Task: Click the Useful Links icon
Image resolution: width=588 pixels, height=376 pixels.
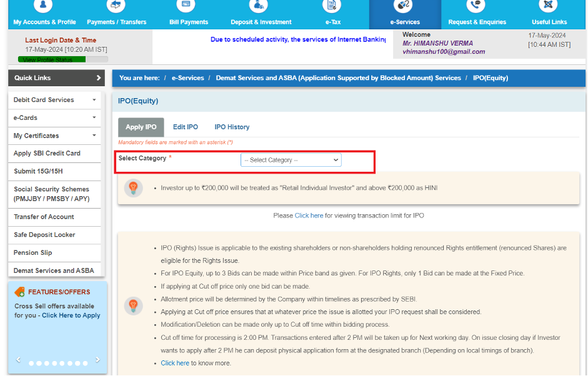Action: point(549,6)
